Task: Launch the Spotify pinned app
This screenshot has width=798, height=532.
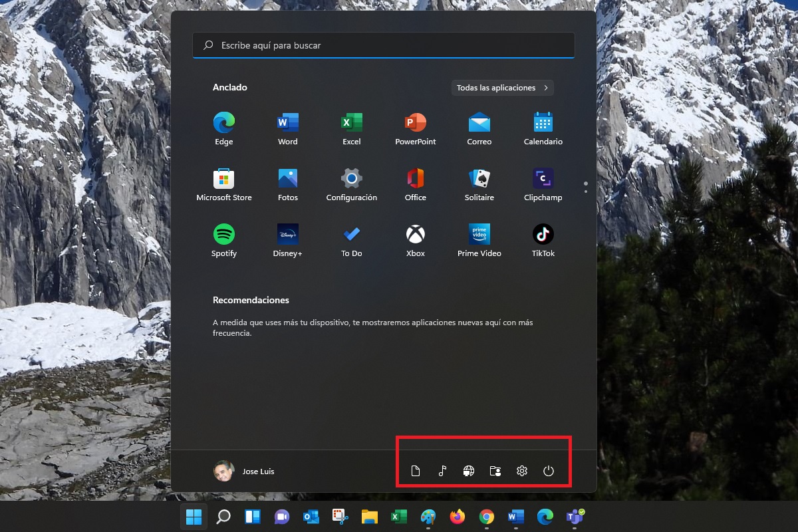Action: 224,239
